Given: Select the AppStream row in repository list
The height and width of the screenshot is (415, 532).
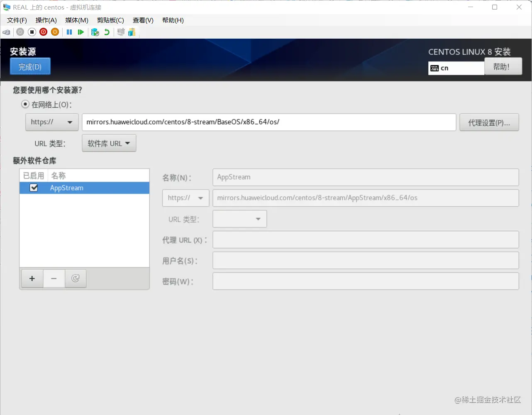Looking at the screenshot, I should [x=84, y=188].
